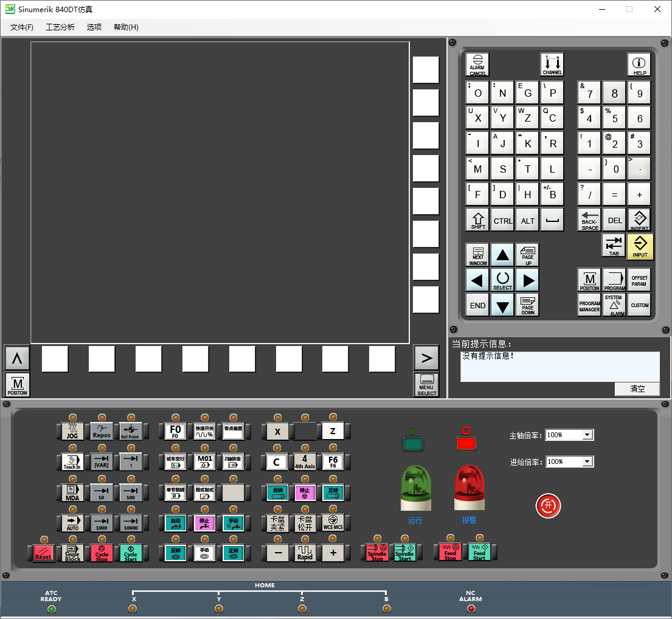Click inside the 当前提示信息 message box

[x=559, y=366]
